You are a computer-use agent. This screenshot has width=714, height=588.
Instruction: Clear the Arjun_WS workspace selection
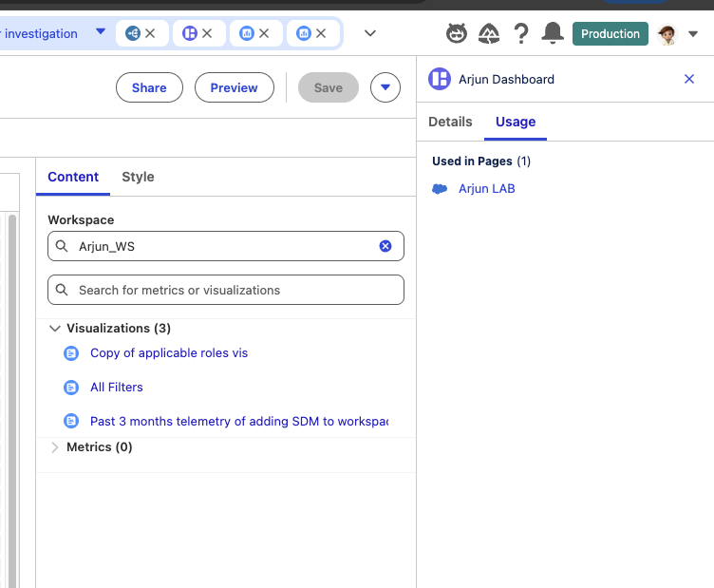coord(385,246)
